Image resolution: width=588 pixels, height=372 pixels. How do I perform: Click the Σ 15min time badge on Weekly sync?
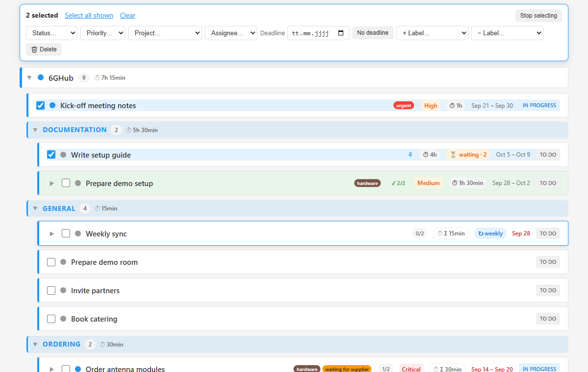(x=451, y=233)
